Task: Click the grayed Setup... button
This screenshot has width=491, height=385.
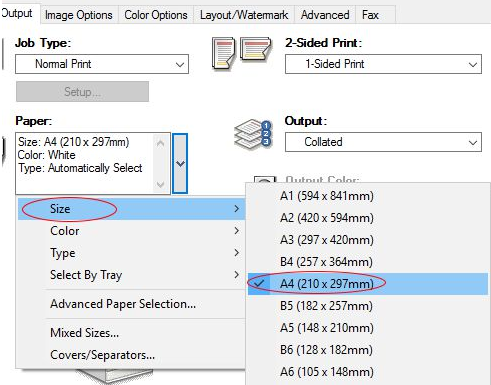Action: [82, 92]
